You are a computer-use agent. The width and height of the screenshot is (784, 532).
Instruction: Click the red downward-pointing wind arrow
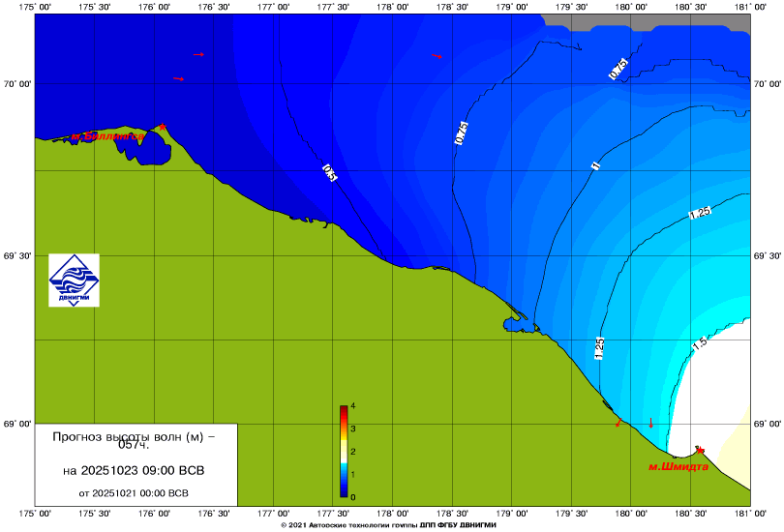click(x=651, y=423)
